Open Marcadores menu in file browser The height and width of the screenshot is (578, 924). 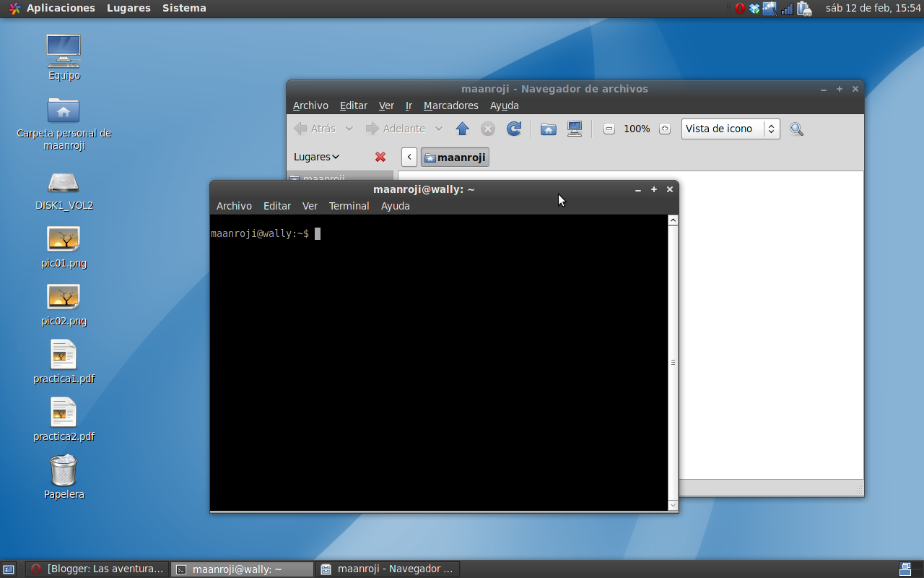click(x=451, y=105)
